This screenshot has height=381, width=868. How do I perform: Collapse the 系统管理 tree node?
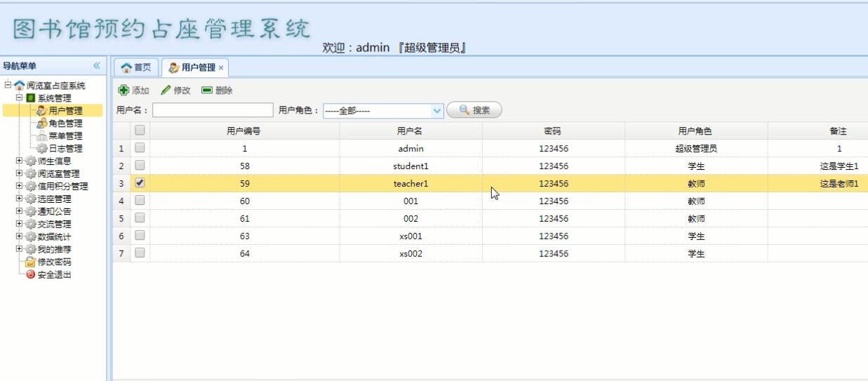pyautogui.click(x=19, y=98)
